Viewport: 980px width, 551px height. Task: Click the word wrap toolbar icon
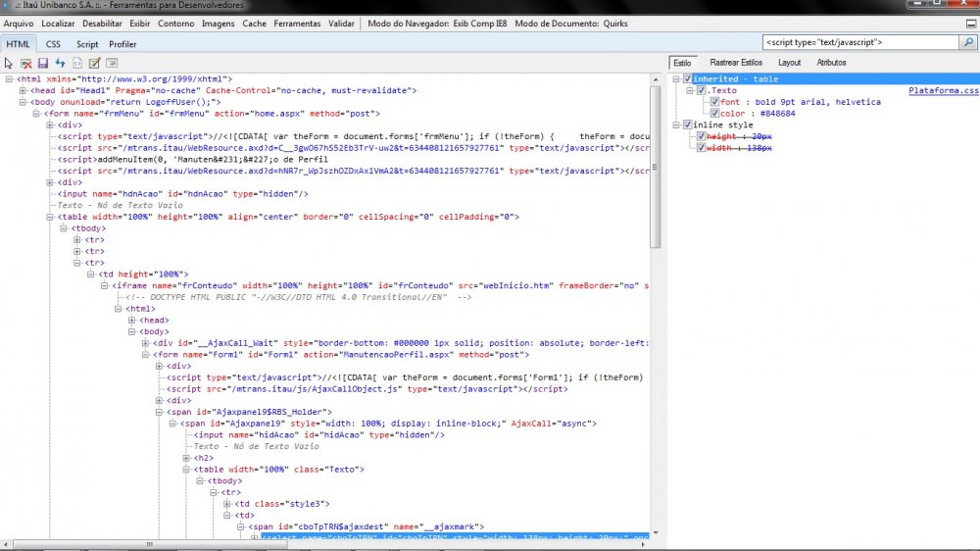(x=112, y=63)
